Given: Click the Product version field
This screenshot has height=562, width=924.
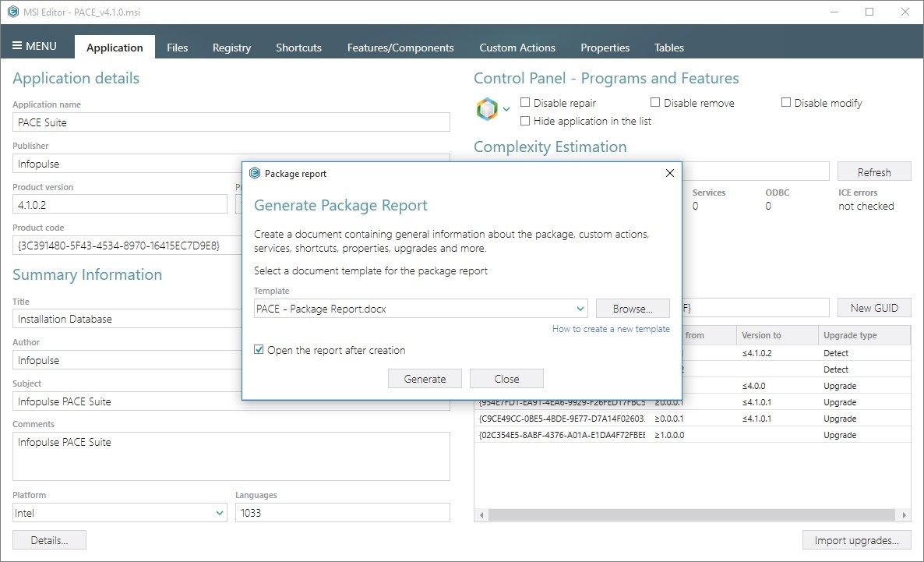Looking at the screenshot, I should 120,205.
